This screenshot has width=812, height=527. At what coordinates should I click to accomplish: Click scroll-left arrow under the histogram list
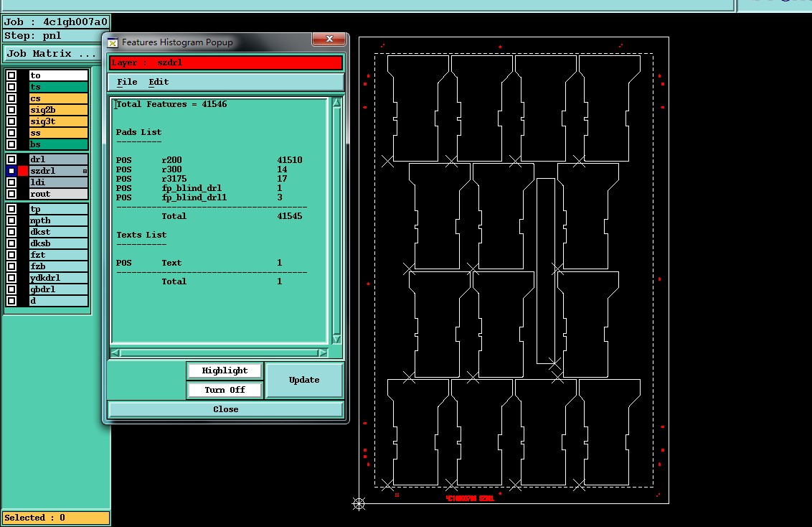(116, 353)
